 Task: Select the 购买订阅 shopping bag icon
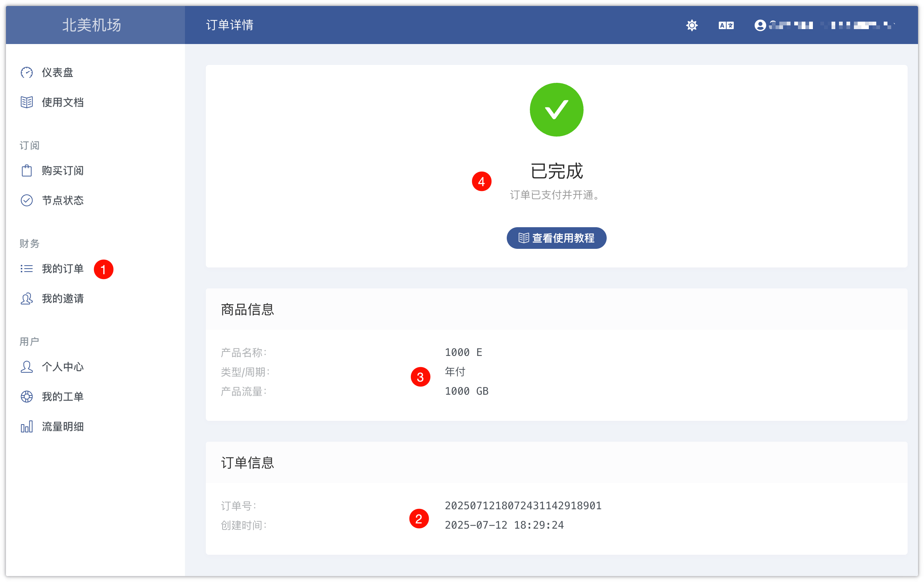point(26,171)
